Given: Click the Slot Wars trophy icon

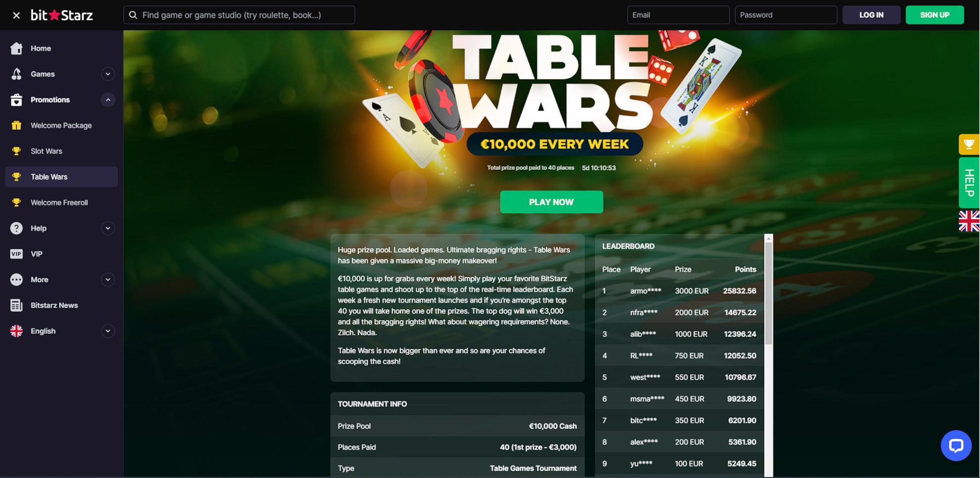Looking at the screenshot, I should click(16, 151).
